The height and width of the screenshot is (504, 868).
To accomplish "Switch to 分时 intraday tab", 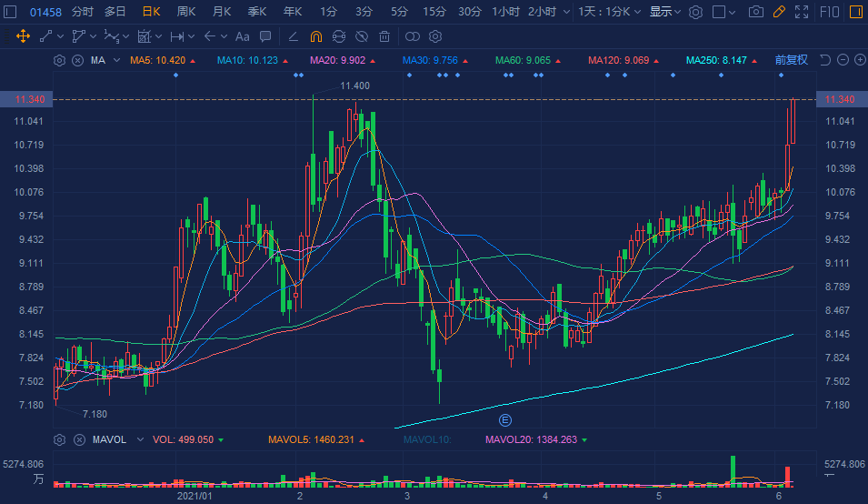I will coord(82,12).
